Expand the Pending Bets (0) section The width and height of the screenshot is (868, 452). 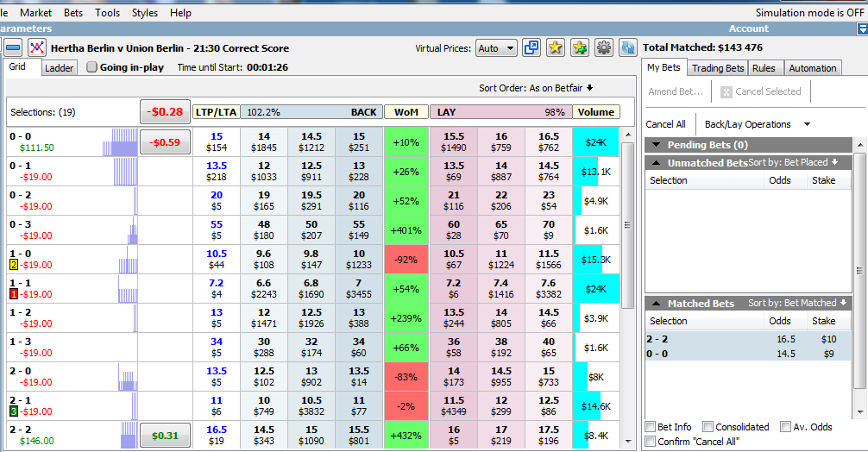point(657,145)
